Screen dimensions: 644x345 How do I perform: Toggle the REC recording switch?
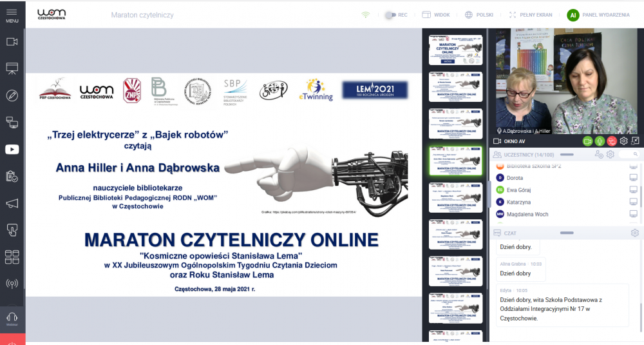390,15
